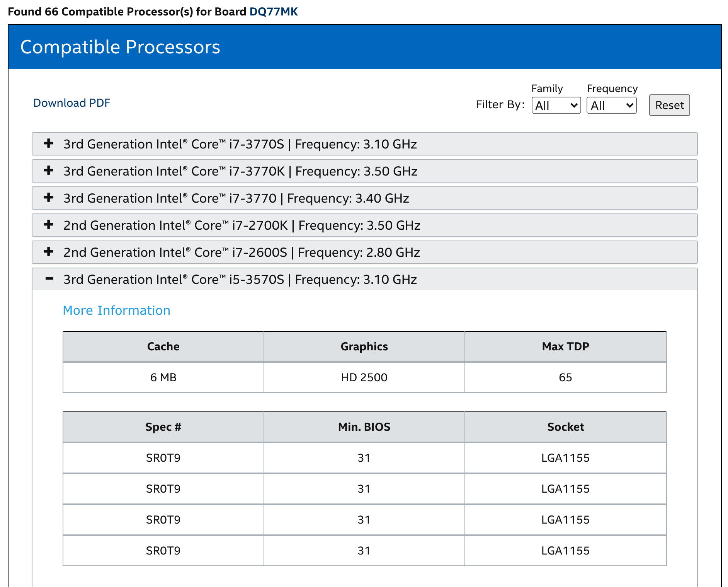The width and height of the screenshot is (728, 587).
Task: Open More Information for i5-3570S
Action: 116,310
